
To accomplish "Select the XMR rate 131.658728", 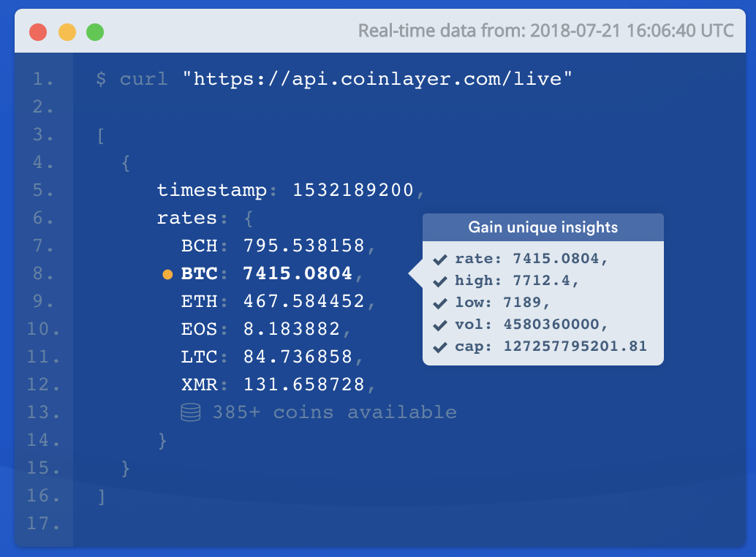I will coord(303,384).
